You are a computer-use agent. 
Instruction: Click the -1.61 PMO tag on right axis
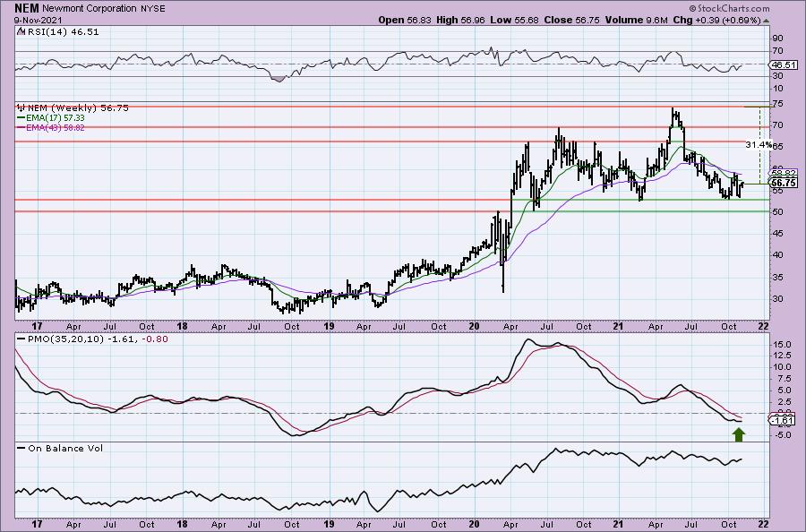784,420
